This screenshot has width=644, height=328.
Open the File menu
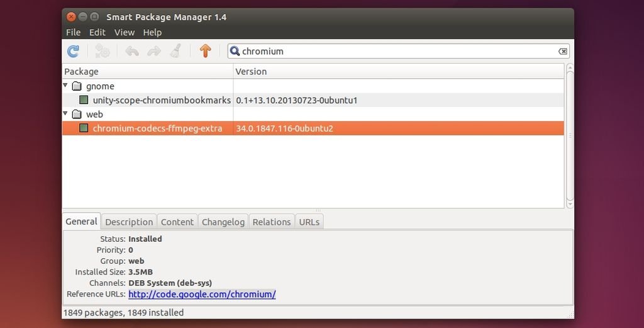tap(73, 32)
